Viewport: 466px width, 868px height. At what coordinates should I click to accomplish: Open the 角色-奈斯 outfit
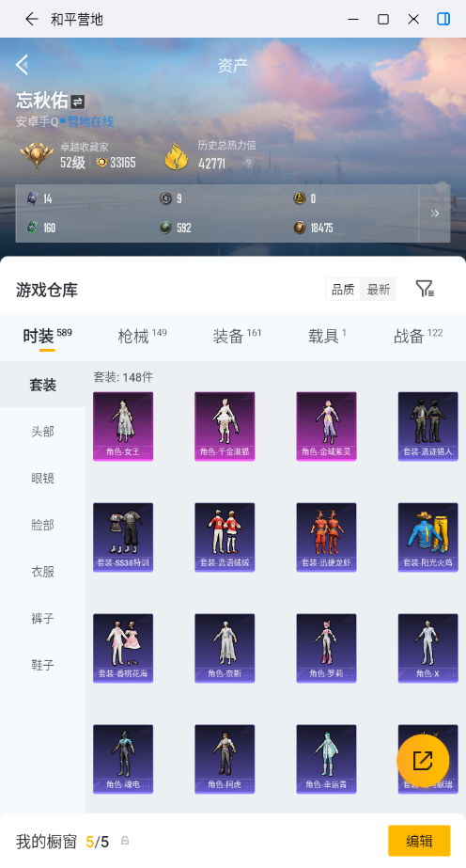225,648
